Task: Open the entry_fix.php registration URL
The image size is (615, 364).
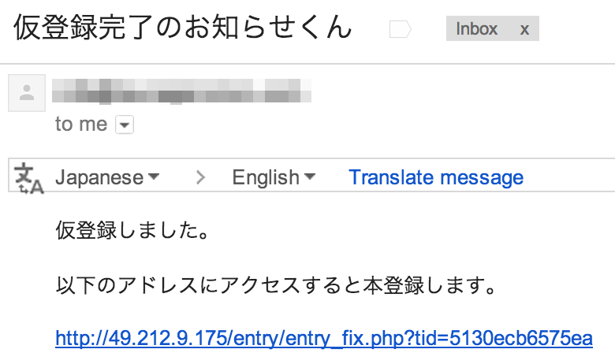Action: [323, 339]
